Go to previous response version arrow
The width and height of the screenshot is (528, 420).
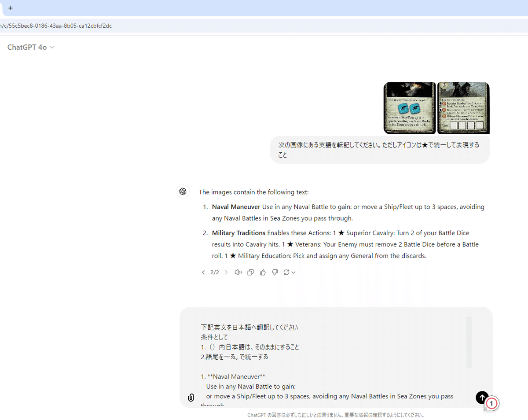pos(203,273)
